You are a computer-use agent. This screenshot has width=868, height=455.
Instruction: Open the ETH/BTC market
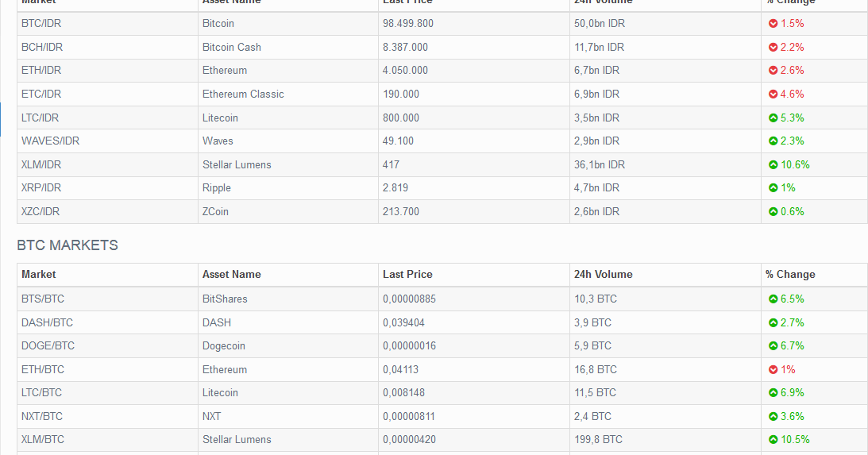pyautogui.click(x=43, y=369)
